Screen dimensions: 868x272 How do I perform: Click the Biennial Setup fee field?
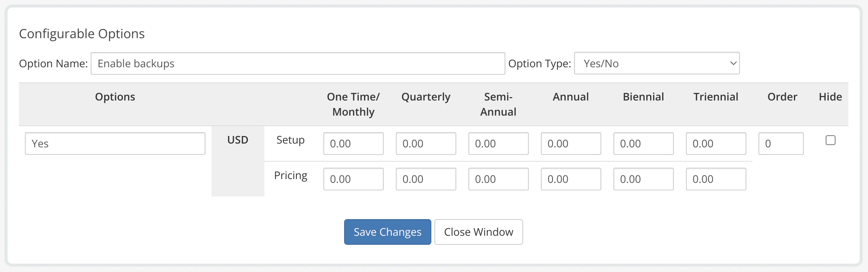[643, 144]
